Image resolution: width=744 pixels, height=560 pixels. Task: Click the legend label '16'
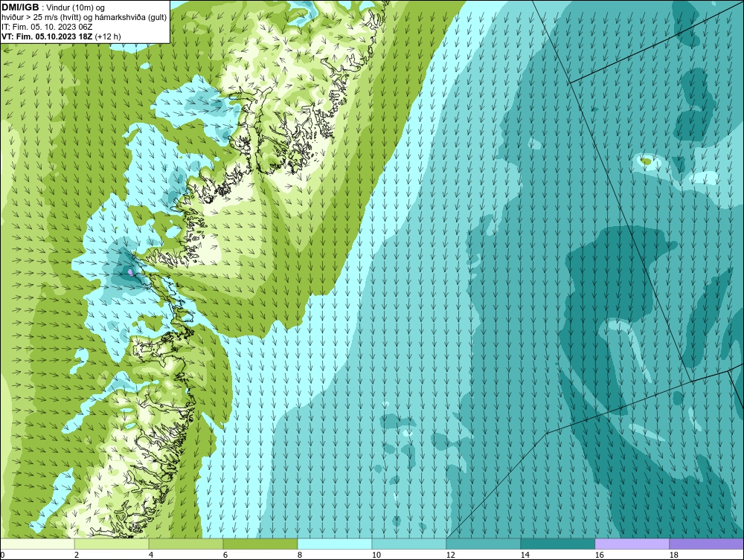tap(599, 555)
